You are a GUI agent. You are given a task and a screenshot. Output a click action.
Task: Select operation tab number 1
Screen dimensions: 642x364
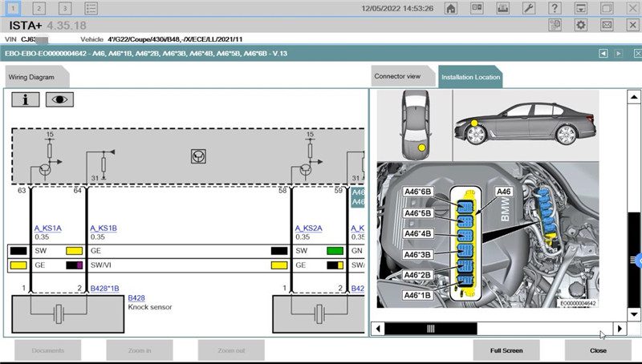(13, 8)
